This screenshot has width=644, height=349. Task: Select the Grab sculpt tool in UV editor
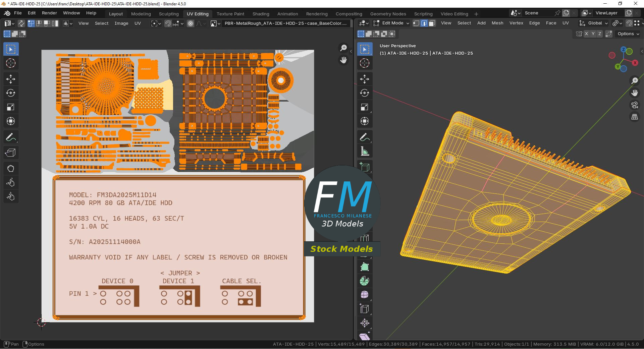tap(11, 168)
